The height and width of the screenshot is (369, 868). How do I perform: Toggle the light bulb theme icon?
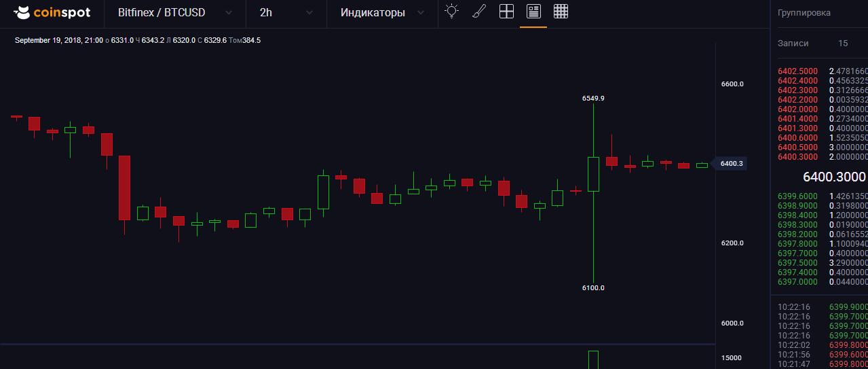click(451, 12)
